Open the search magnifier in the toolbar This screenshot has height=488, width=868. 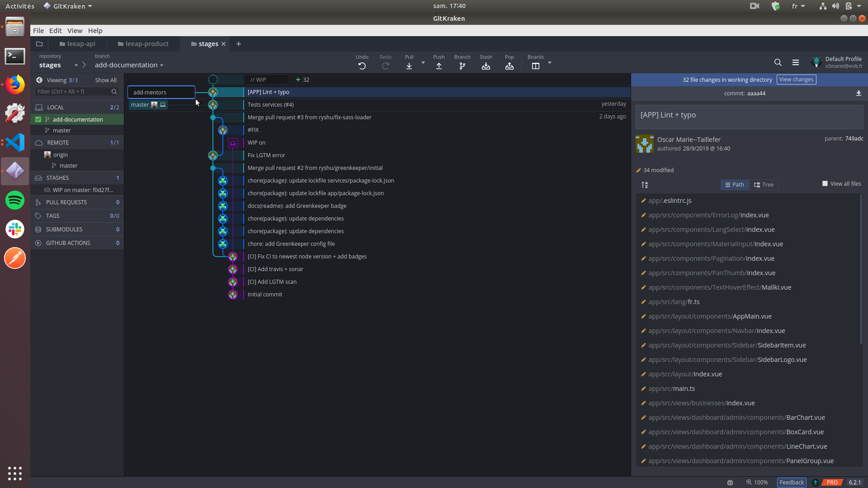coord(778,62)
